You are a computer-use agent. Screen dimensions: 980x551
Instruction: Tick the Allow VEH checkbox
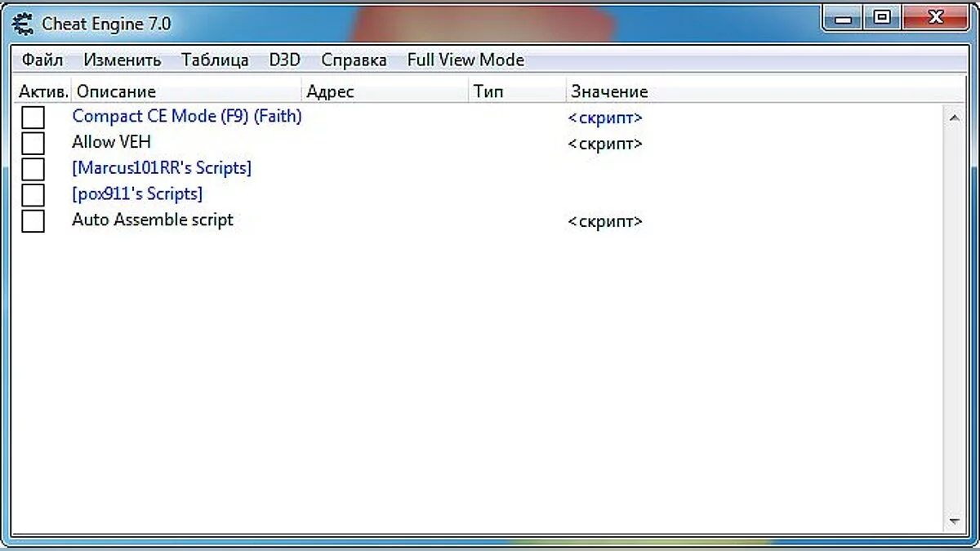click(x=33, y=143)
